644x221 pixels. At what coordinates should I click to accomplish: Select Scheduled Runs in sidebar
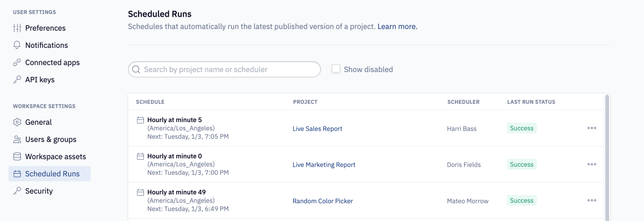point(50,174)
